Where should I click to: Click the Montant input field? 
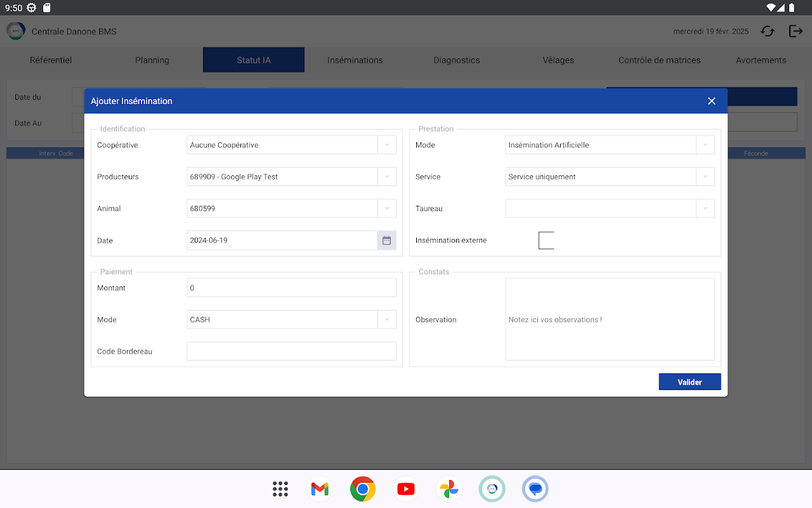pos(292,288)
